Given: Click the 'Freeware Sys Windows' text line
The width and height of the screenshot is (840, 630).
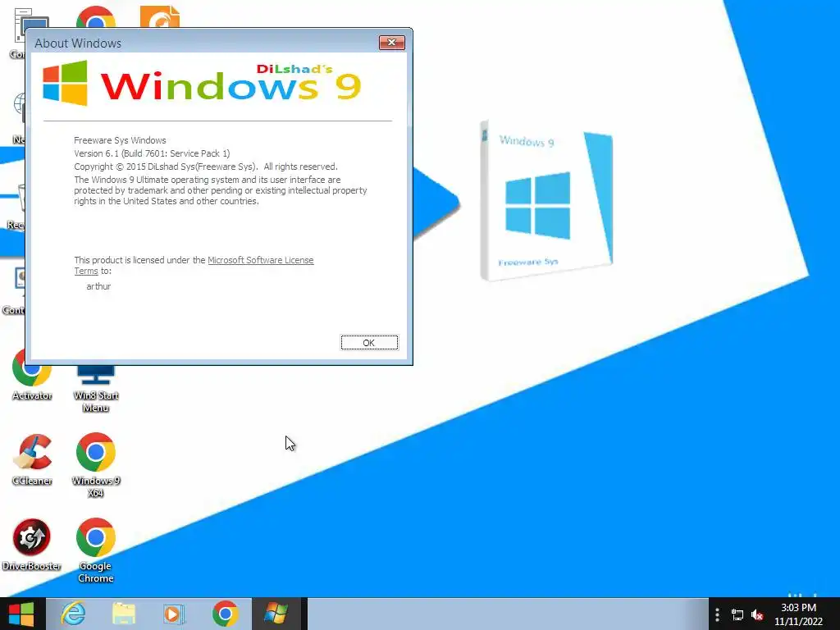Looking at the screenshot, I should pos(120,140).
